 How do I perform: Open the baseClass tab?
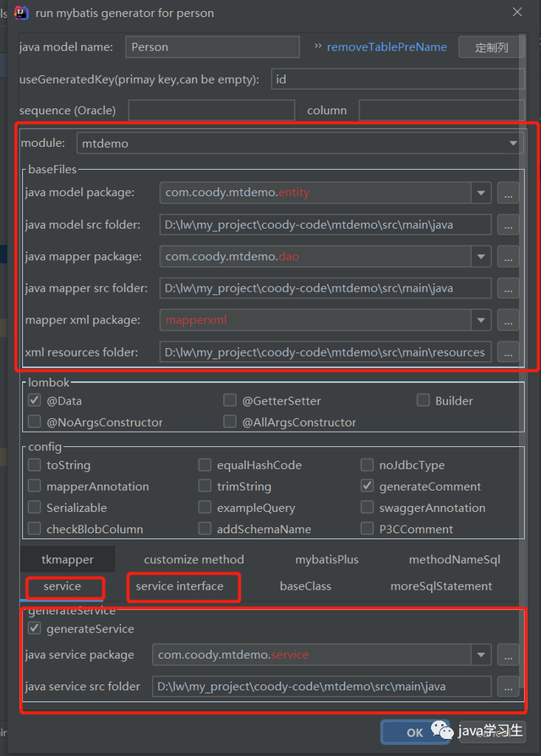coord(305,586)
